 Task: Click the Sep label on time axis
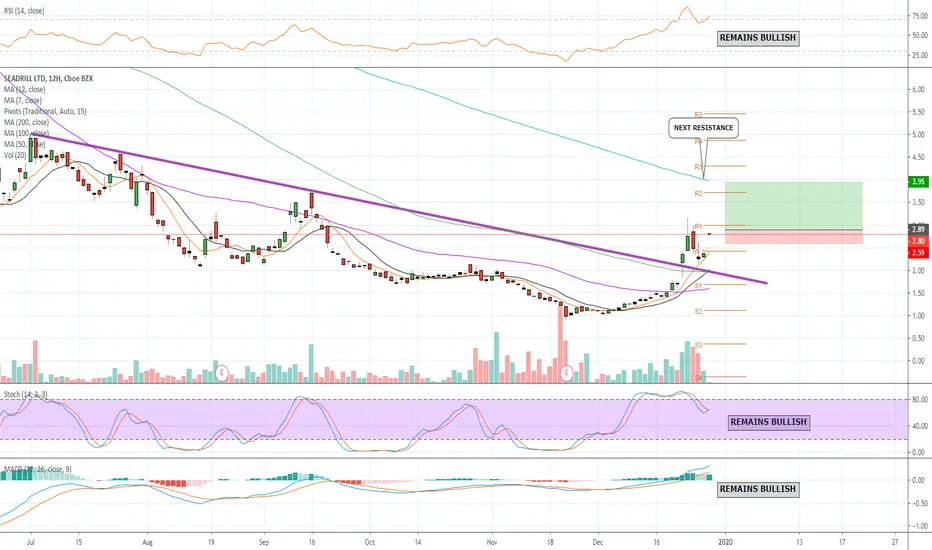264,542
